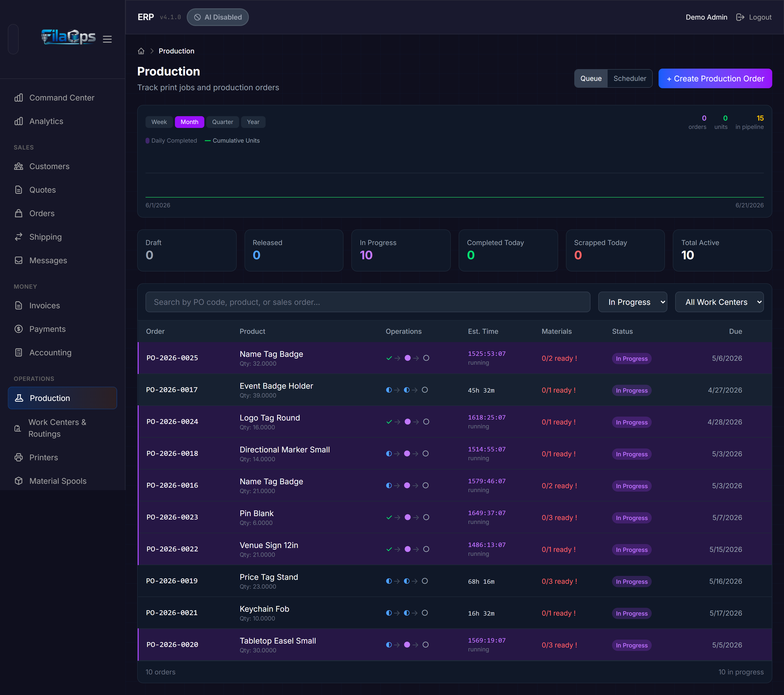The width and height of the screenshot is (784, 695).
Task: Sort by the Est. Time column header
Action: 483,331
